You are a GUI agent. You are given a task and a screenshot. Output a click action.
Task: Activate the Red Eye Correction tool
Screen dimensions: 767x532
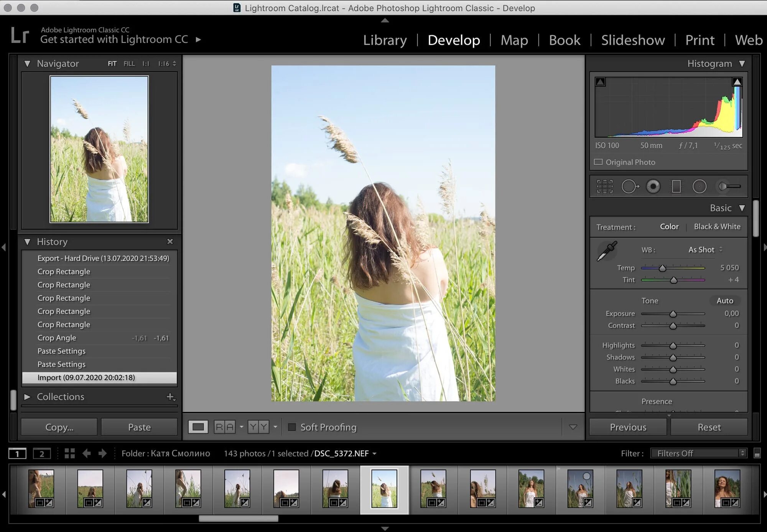pos(653,187)
